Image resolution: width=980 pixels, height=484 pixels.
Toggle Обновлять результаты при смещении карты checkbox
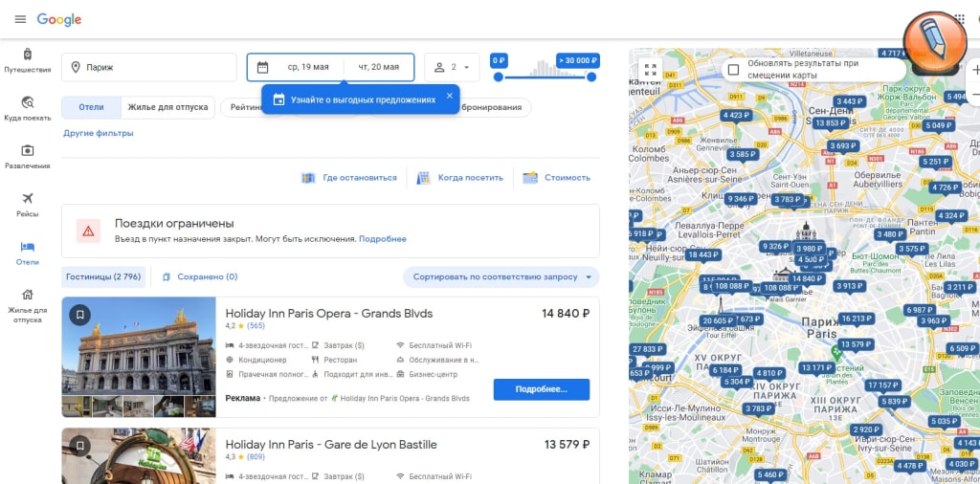734,69
